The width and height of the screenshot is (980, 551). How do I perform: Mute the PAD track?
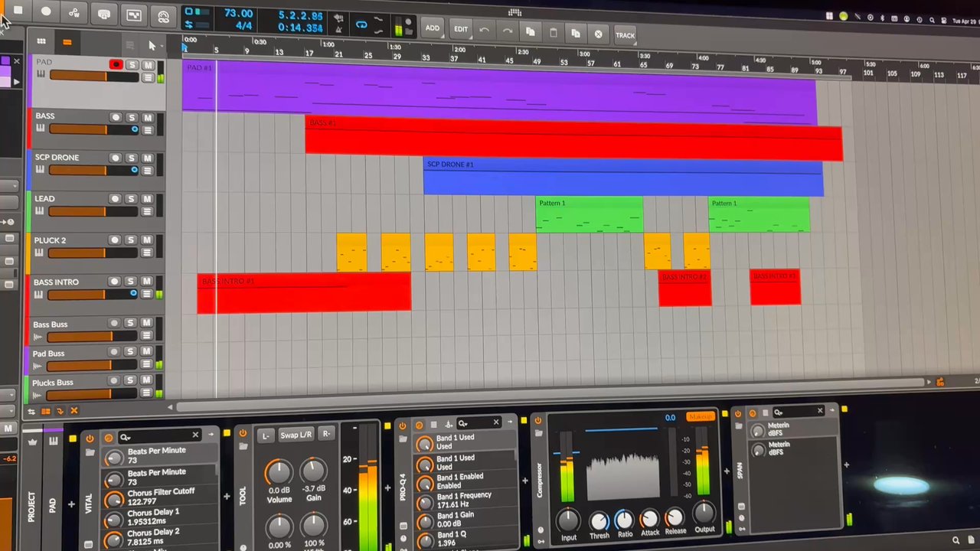coord(148,66)
